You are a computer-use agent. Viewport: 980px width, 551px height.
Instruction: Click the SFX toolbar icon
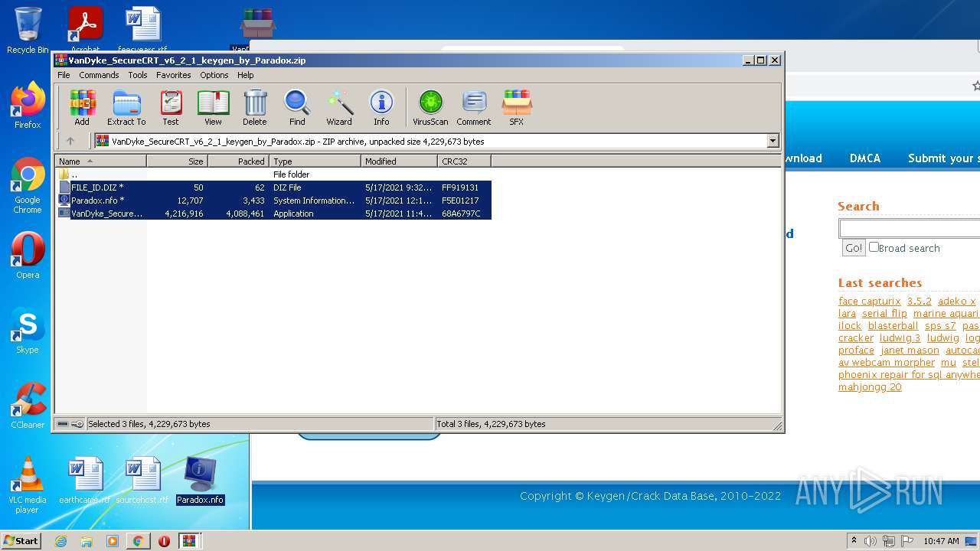click(517, 107)
